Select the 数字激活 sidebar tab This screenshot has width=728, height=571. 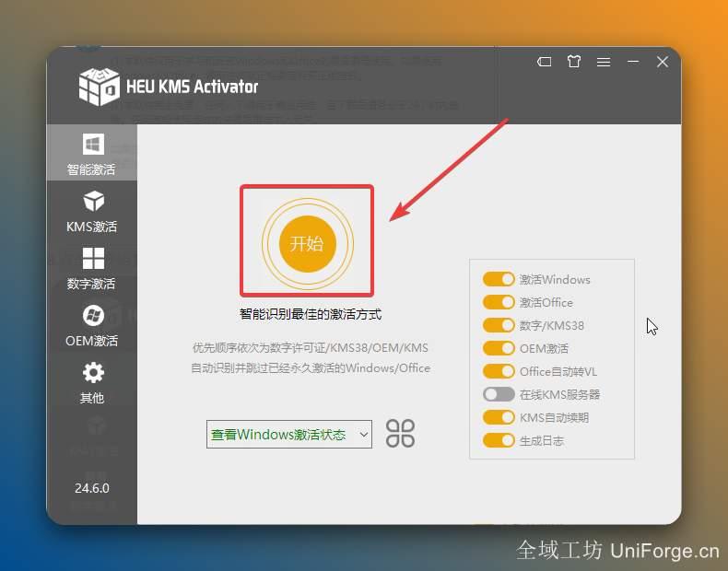(x=91, y=268)
